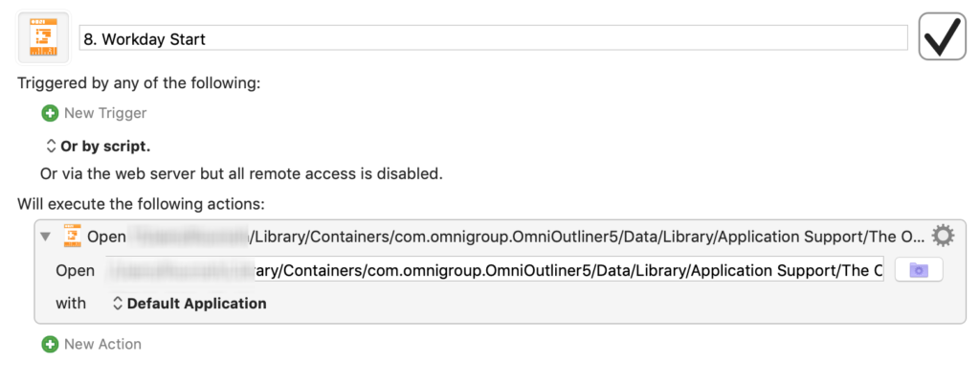Click the "8. Workday Start" name field

point(492,38)
